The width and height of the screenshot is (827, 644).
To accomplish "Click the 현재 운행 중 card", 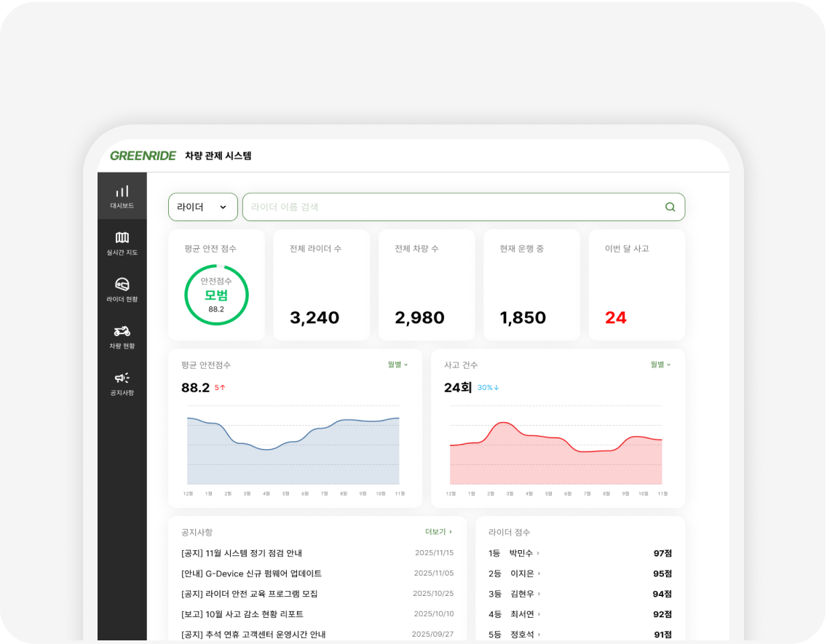I will (x=531, y=285).
